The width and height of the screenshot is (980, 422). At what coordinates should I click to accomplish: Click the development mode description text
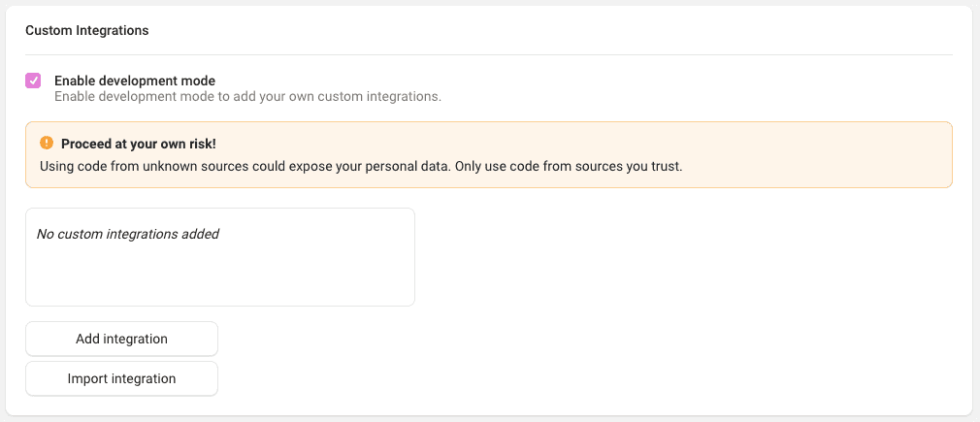pos(248,97)
